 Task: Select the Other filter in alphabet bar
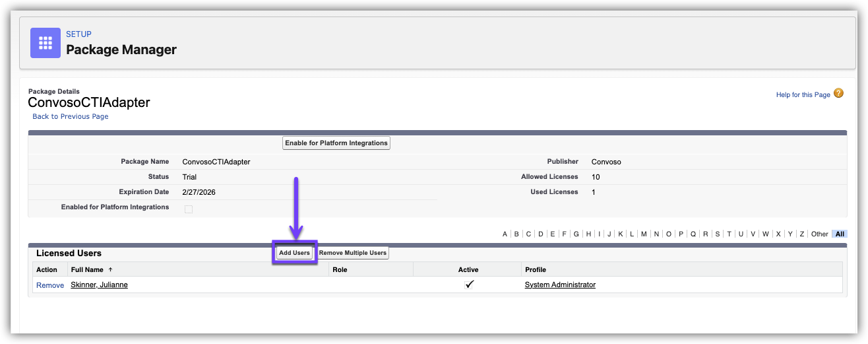tap(819, 234)
